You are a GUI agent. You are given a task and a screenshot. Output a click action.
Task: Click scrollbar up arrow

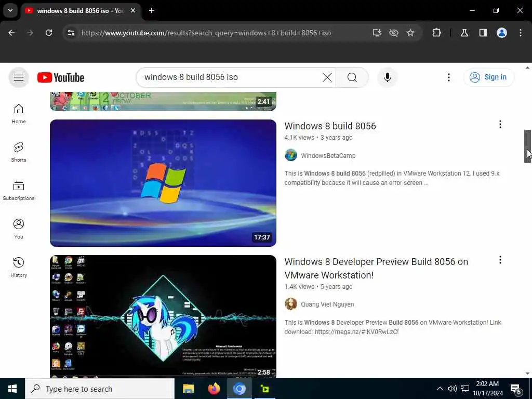(527, 68)
